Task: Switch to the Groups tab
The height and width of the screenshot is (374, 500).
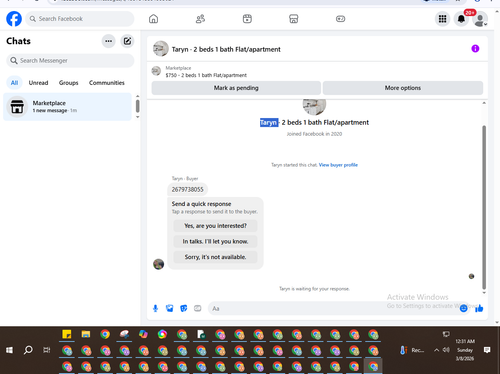Action: tap(69, 83)
